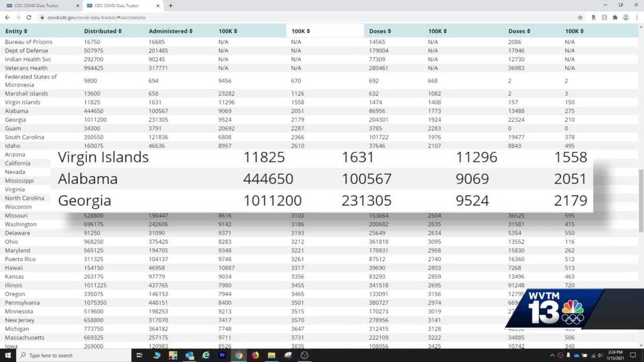Click the browser back arrow
The image size is (644, 362).
6,17
